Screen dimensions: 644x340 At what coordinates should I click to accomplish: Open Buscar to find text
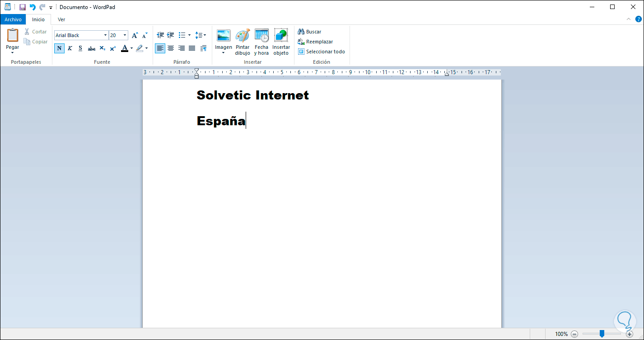[309, 32]
